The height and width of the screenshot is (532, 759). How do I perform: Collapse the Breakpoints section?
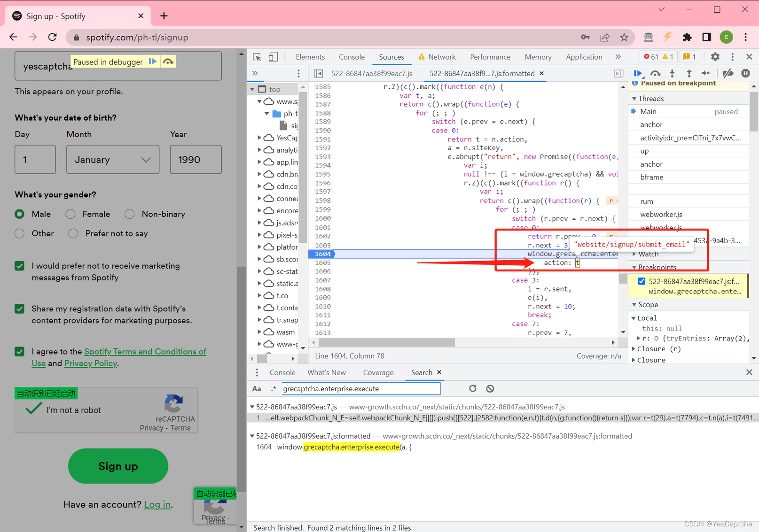[x=634, y=267]
